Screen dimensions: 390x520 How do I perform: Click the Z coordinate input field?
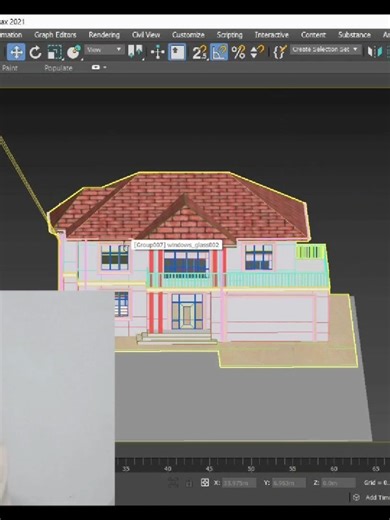tap(338, 483)
